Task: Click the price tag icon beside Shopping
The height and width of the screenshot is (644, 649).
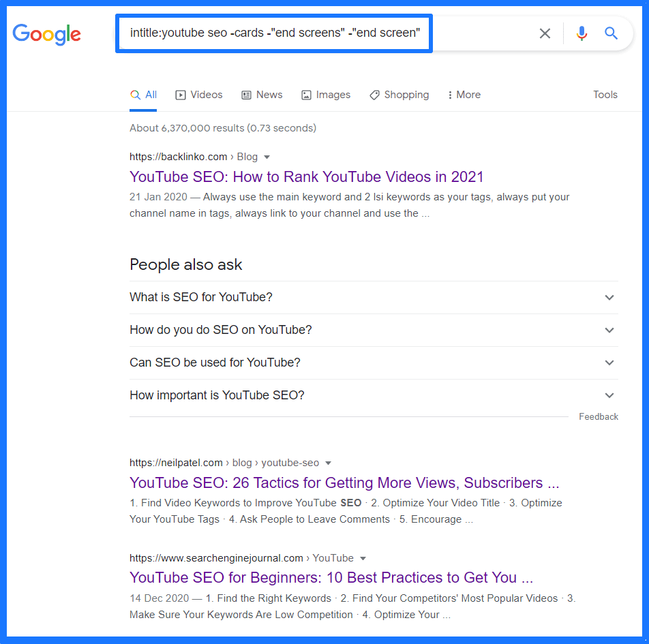Action: click(x=374, y=95)
